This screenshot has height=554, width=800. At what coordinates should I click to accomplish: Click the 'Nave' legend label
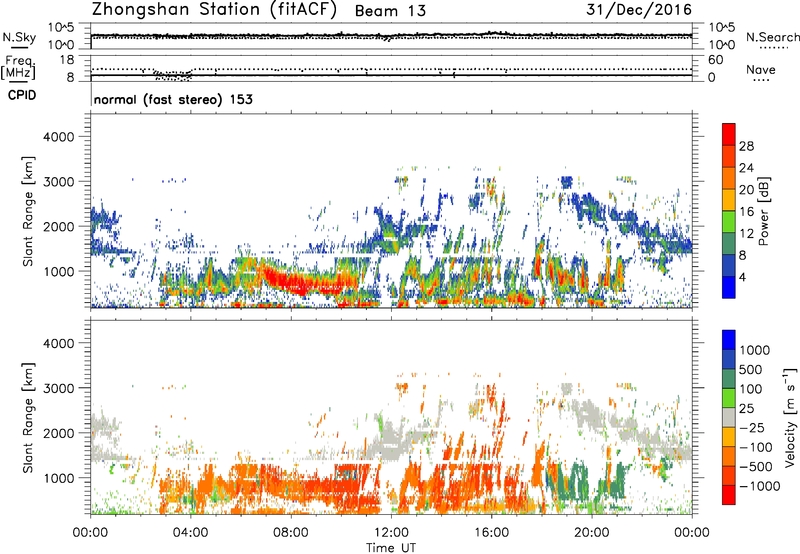pos(761,69)
